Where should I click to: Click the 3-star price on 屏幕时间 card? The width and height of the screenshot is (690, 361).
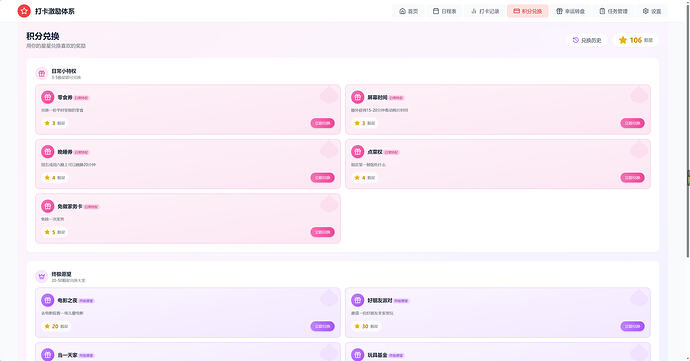(364, 123)
